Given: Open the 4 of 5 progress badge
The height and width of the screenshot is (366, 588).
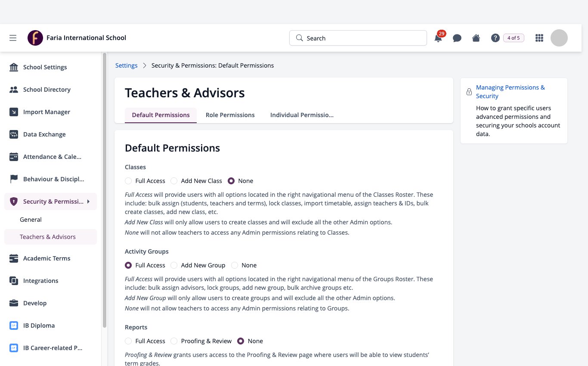Looking at the screenshot, I should pyautogui.click(x=514, y=38).
